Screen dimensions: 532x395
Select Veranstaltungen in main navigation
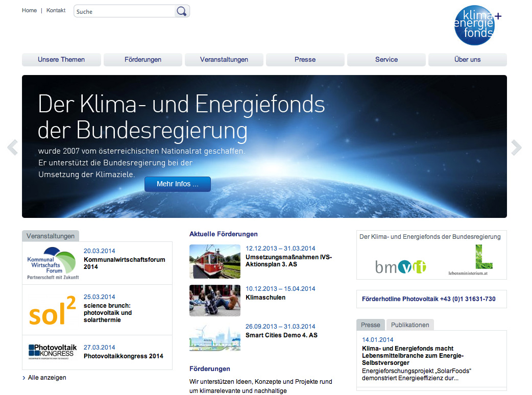(x=224, y=60)
